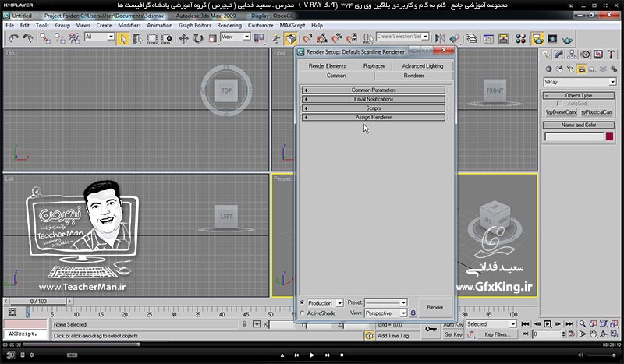The image size is (624, 364).
Task: Select the ActiveShade radio button
Action: pos(302,313)
